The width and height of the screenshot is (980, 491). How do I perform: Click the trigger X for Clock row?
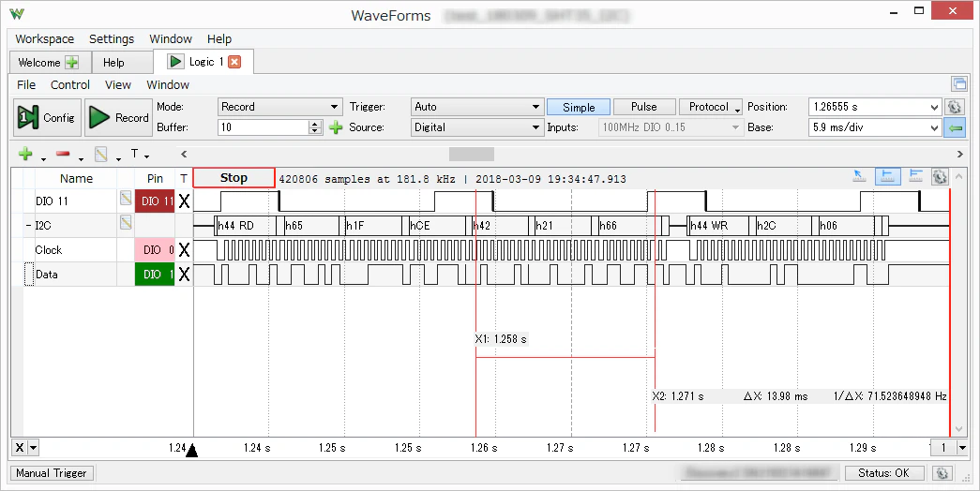[184, 250]
